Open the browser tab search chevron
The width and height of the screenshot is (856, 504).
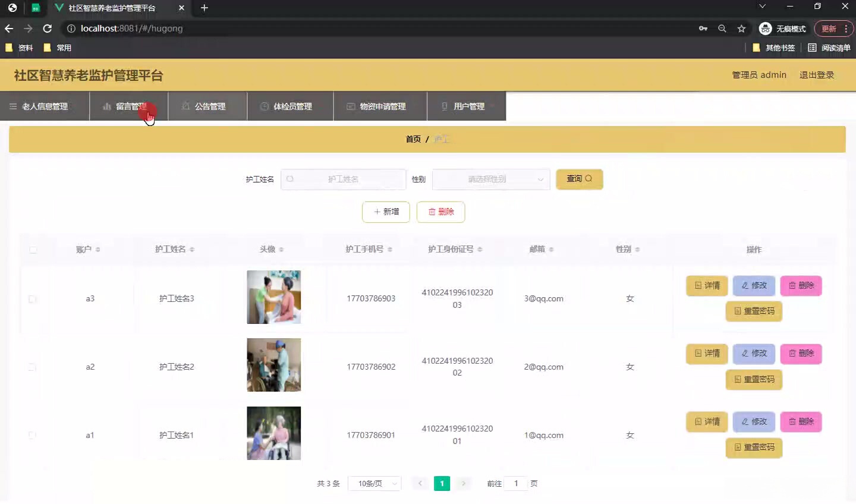click(x=762, y=7)
